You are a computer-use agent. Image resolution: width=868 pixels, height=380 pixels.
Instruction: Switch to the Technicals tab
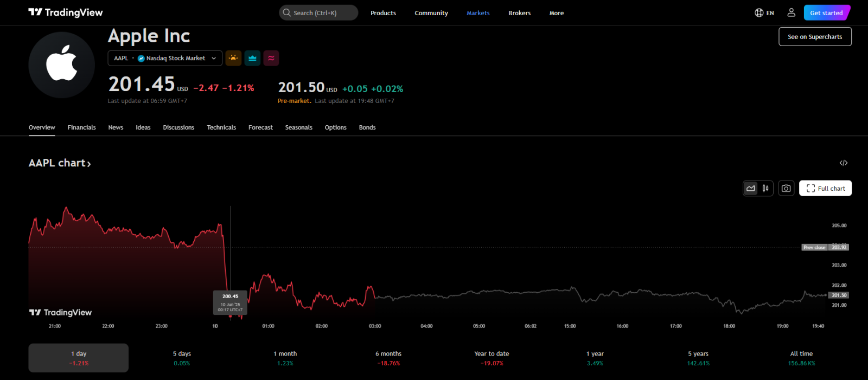(x=221, y=127)
